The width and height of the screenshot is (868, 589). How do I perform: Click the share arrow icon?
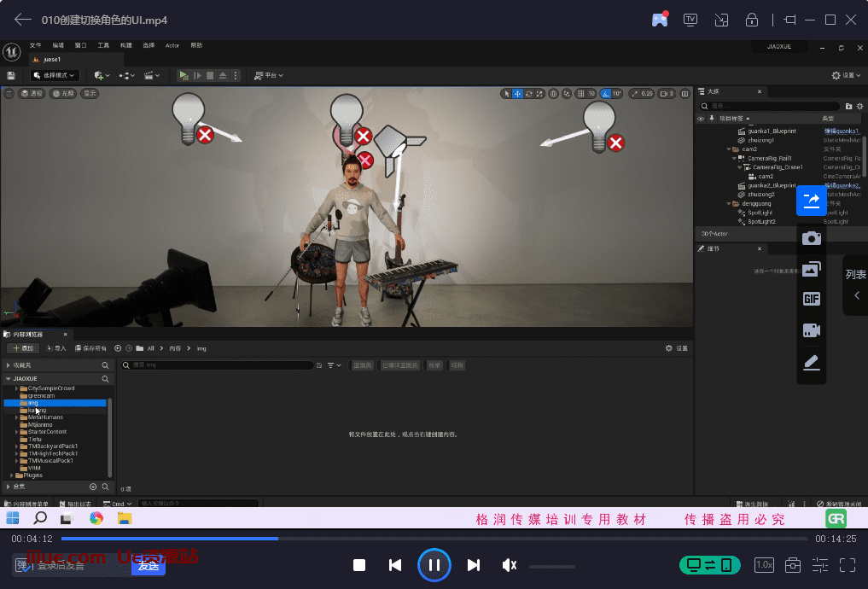point(811,201)
